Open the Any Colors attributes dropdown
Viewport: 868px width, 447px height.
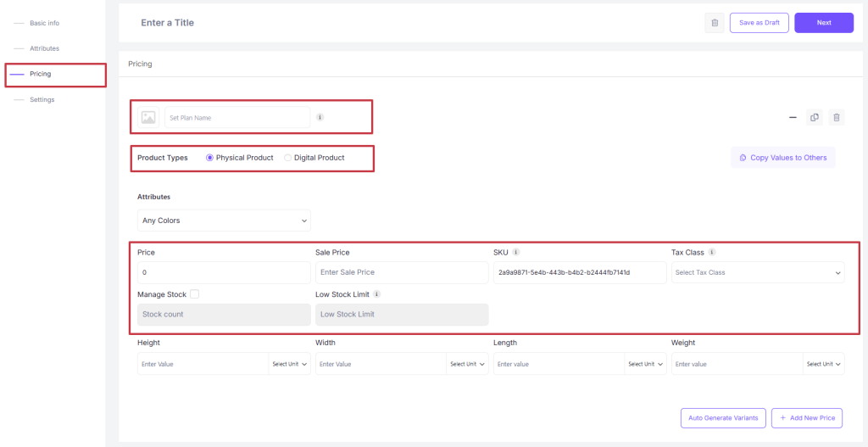(x=224, y=221)
